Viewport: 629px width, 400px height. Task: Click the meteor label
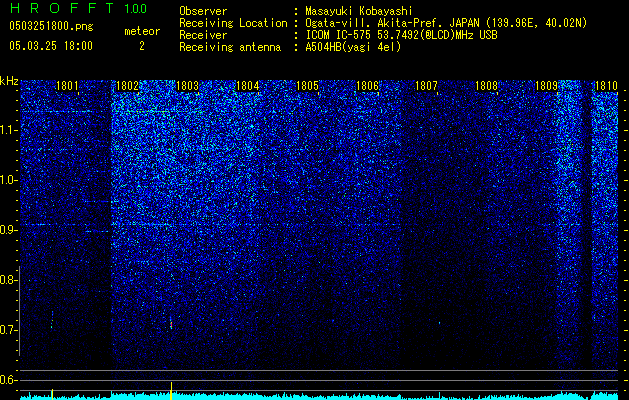click(142, 31)
